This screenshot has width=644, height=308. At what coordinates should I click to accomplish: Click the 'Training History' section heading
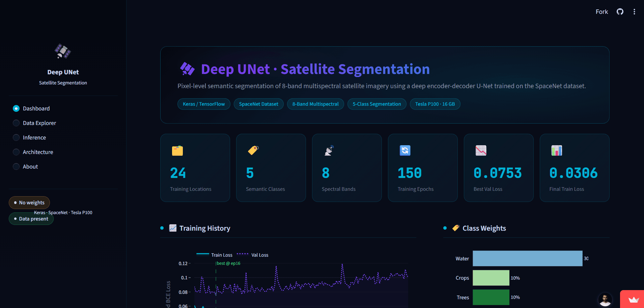[205, 228]
